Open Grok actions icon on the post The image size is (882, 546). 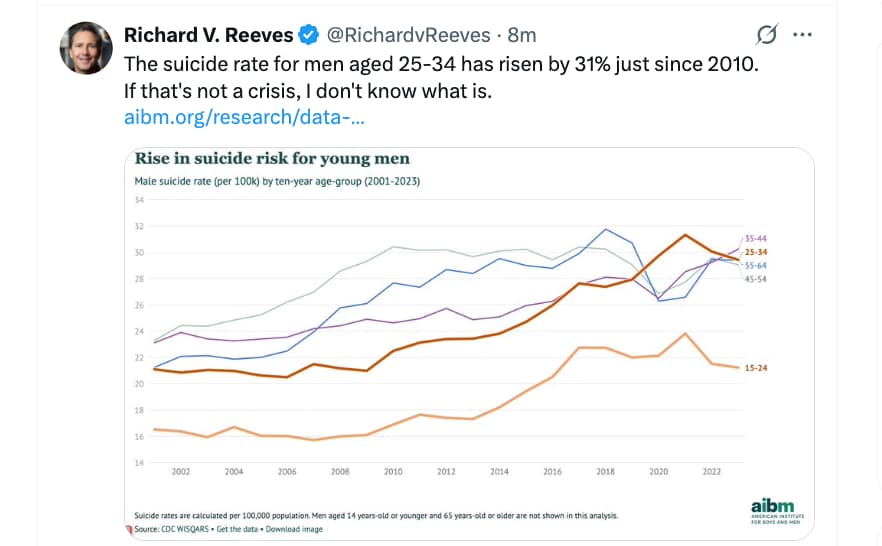[x=767, y=35]
